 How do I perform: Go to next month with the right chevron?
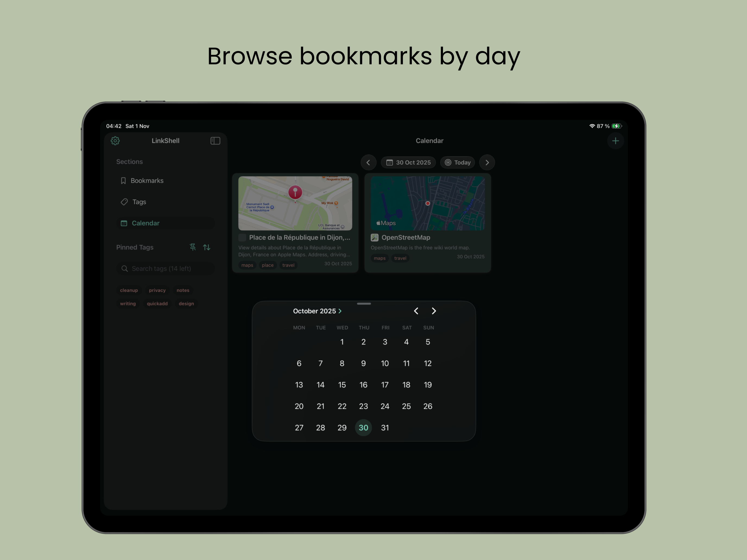(x=433, y=311)
